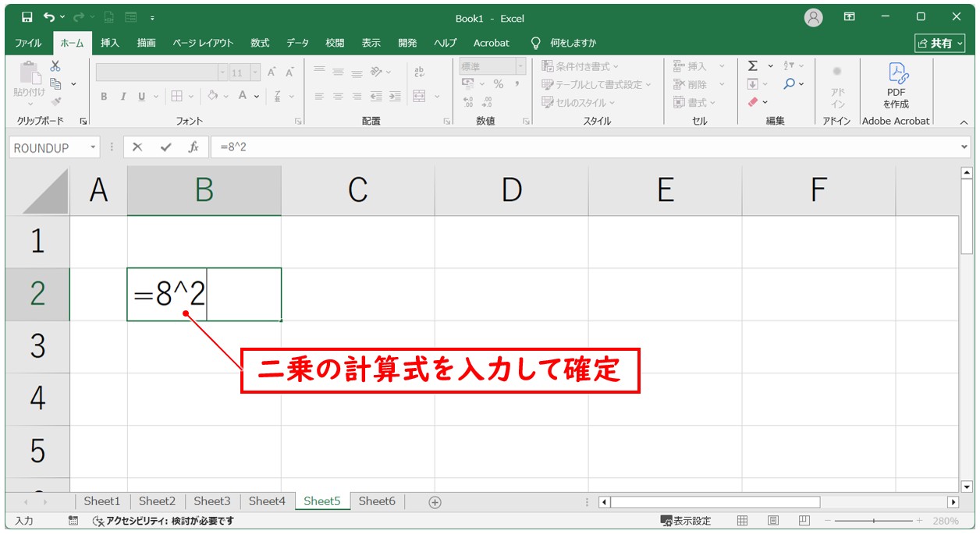Click the 表示設定 button in status bar
The height and width of the screenshot is (534, 980).
[x=686, y=521]
